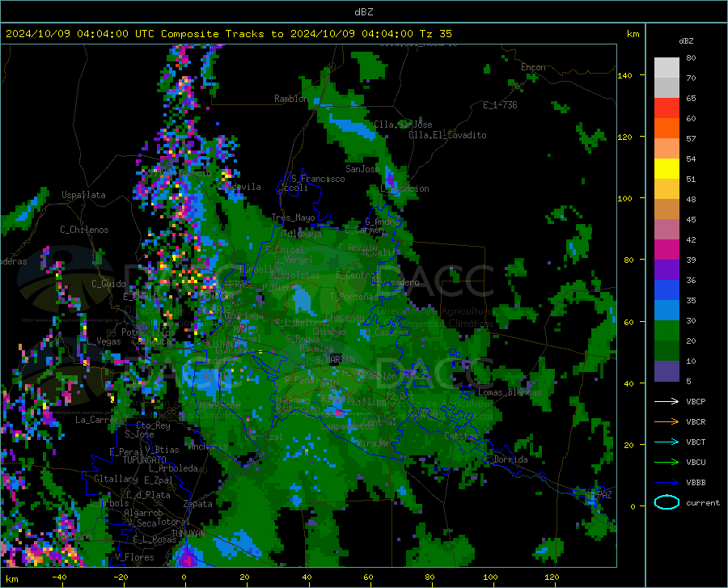Click the '48' value in dBZ legend
This screenshot has width=728, height=588.
click(691, 200)
